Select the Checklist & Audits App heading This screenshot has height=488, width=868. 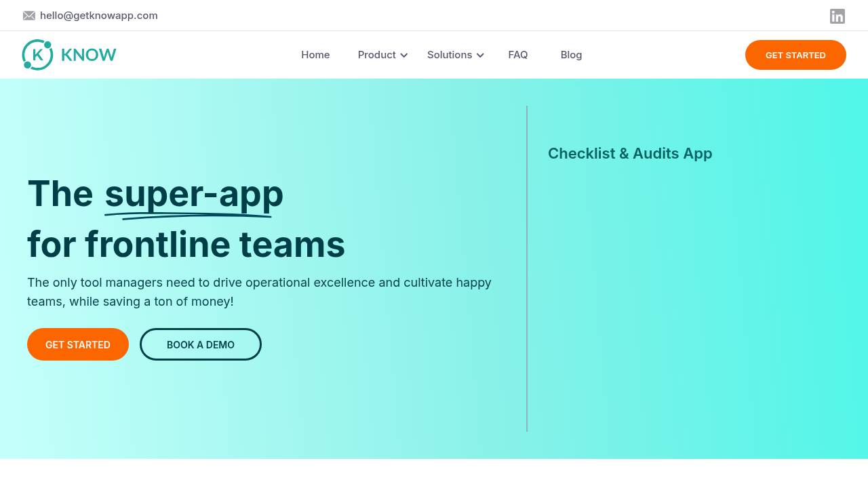point(630,154)
